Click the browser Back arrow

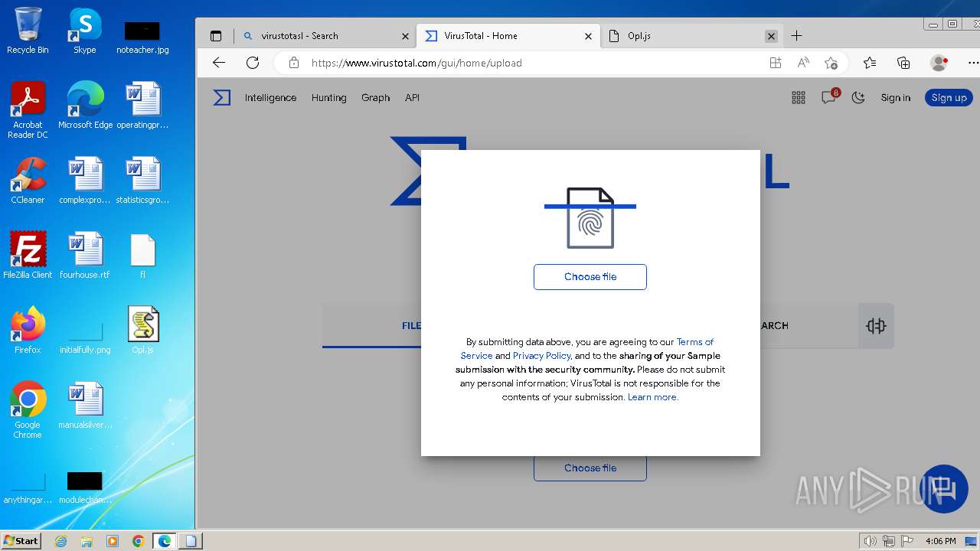[219, 63]
